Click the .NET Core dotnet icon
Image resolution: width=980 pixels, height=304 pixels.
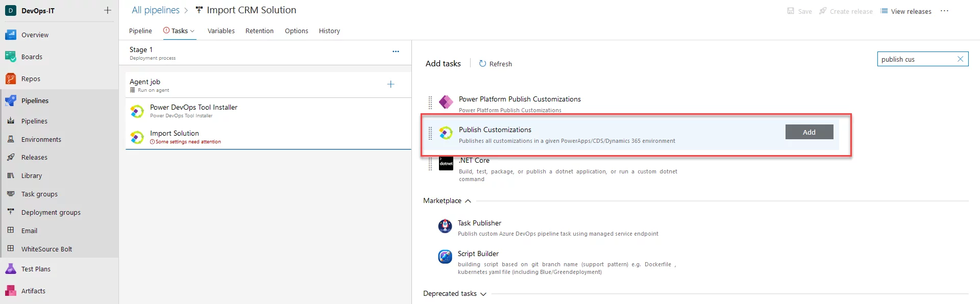pos(446,163)
